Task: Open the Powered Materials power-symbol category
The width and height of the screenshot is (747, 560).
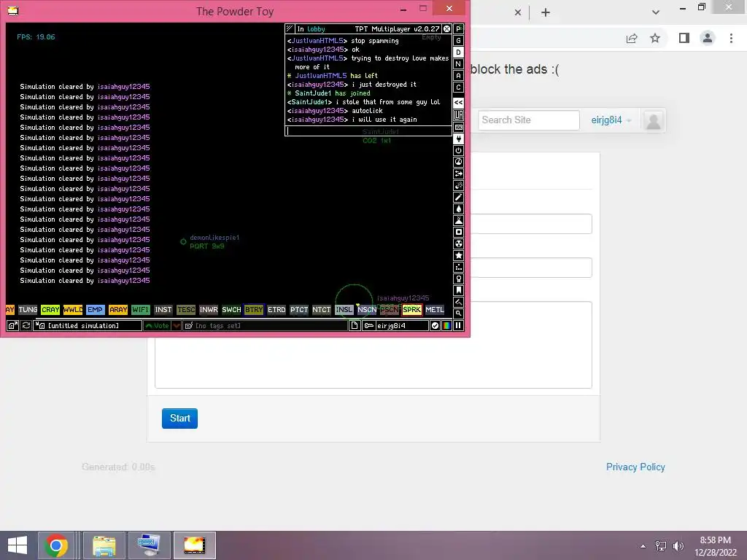Action: [x=458, y=150]
